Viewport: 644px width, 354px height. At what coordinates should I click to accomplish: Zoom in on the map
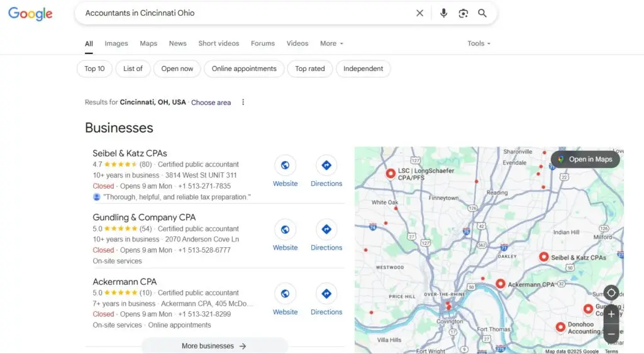[611, 314]
